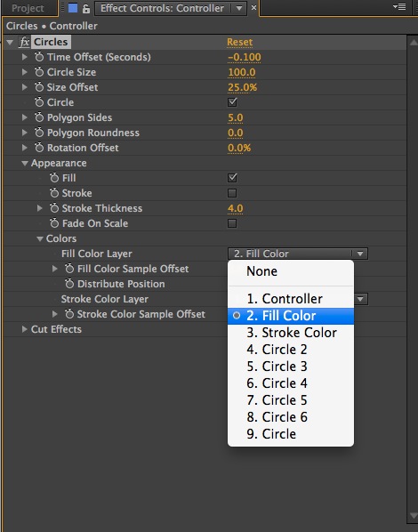Image resolution: width=418 pixels, height=532 pixels.
Task: Click the fx icon for Circles effect
Action: pyautogui.click(x=24, y=42)
